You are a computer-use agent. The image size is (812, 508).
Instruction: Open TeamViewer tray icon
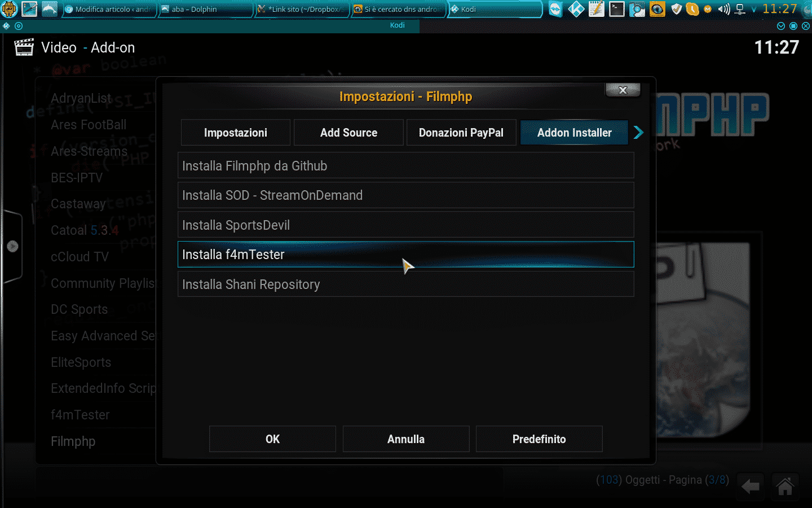tap(555, 9)
